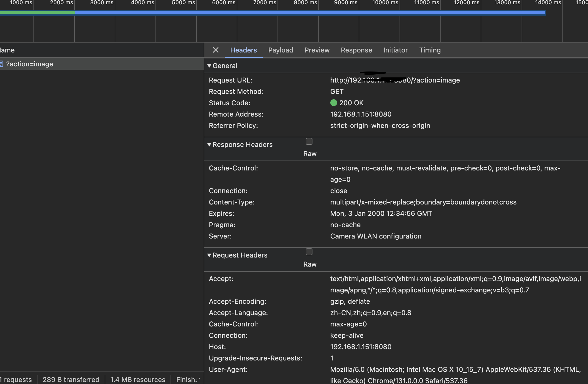Select the Expires date value
The height and width of the screenshot is (384, 588).
coord(381,214)
